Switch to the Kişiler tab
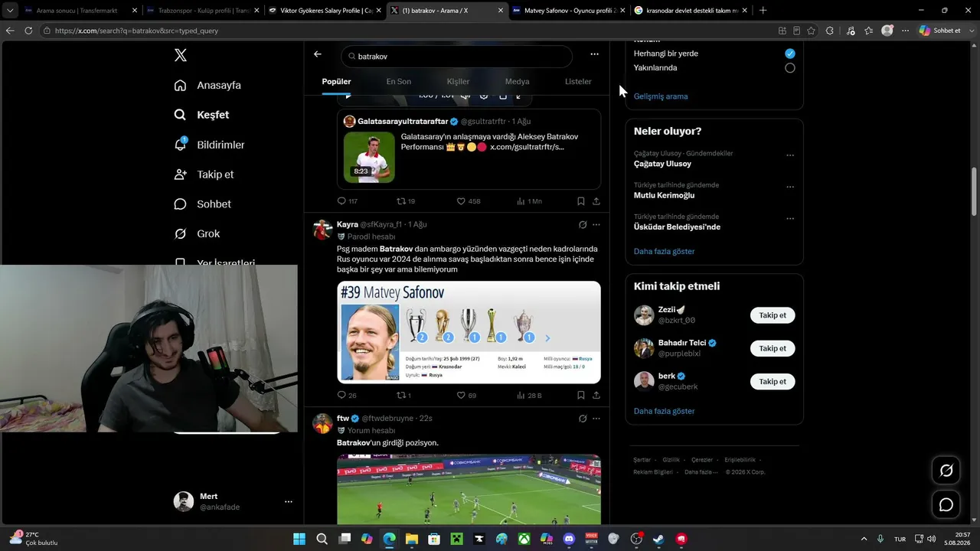This screenshot has height=551, width=980. point(458,82)
